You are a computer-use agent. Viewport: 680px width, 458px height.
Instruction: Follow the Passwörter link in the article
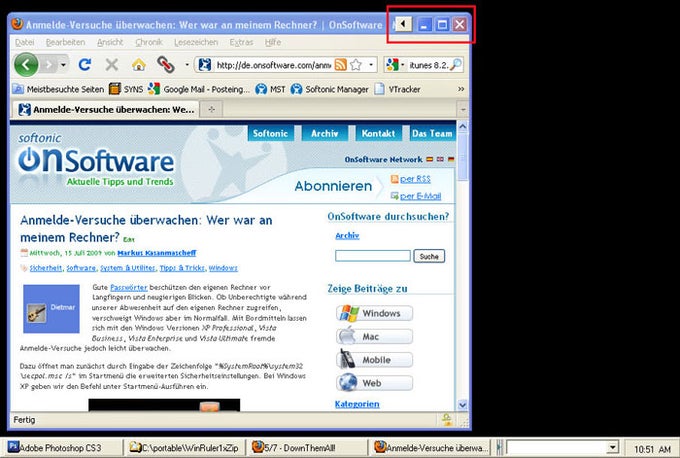tap(129, 287)
